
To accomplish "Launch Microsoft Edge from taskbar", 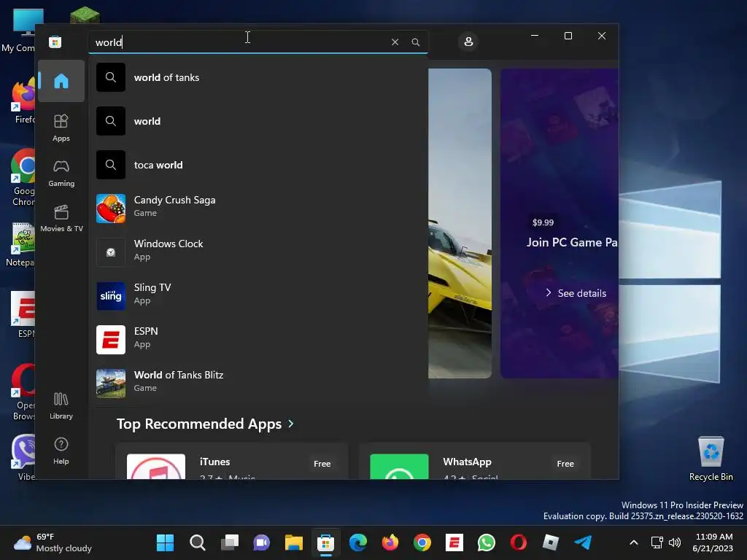I will (x=358, y=542).
